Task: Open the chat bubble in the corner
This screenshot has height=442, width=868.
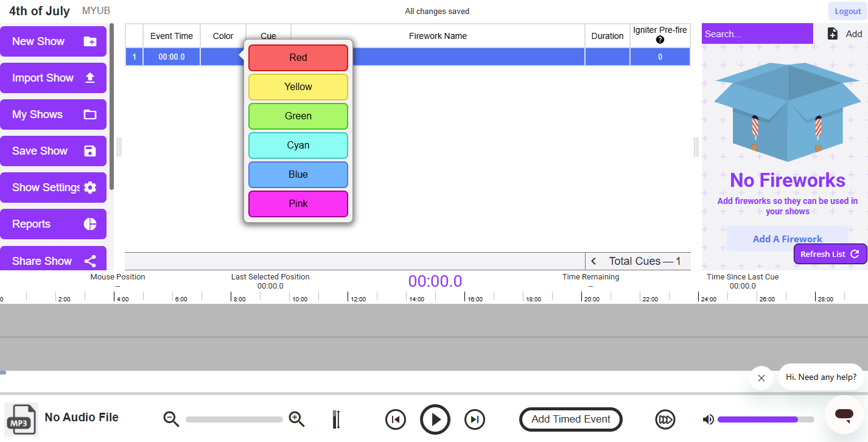Action: click(x=844, y=414)
